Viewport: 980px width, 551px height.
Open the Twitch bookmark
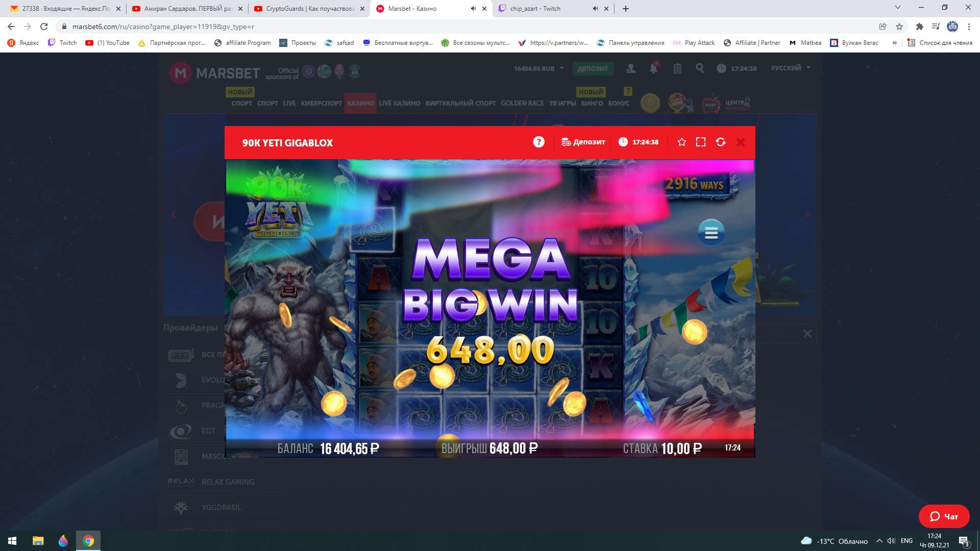(x=62, y=43)
